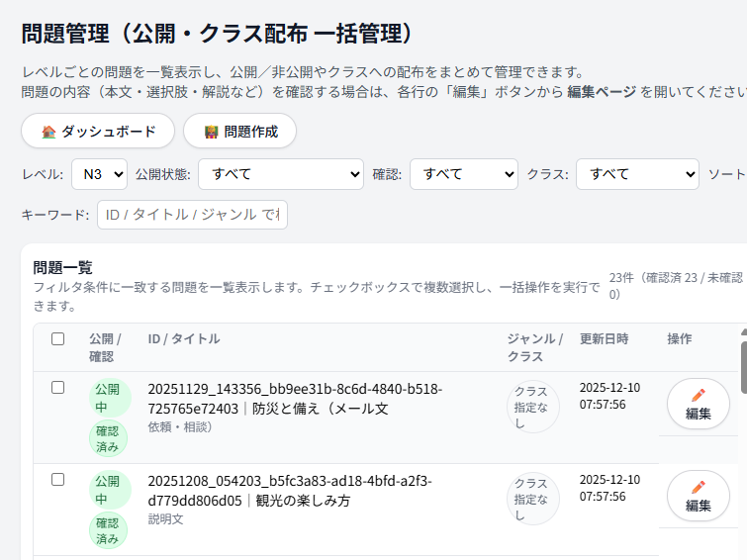747x560 pixels.
Task: Click 確認済み badge in 観光の楽しみ方 row
Action: coord(108,531)
